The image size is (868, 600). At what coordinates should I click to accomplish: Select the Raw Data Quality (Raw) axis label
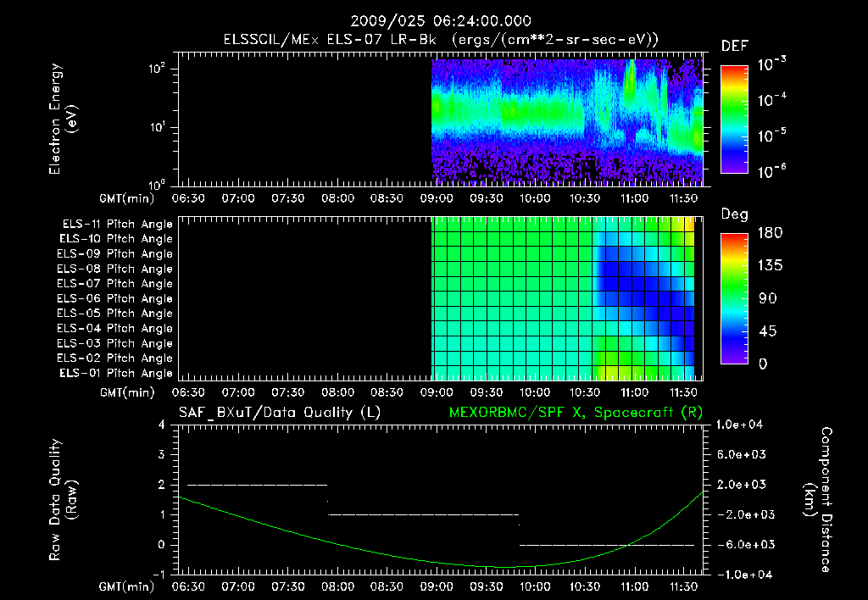(63, 500)
